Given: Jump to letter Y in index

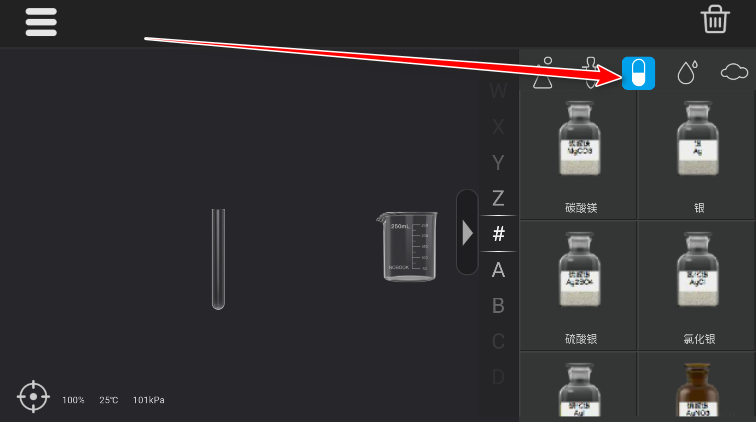Looking at the screenshot, I should [x=498, y=163].
